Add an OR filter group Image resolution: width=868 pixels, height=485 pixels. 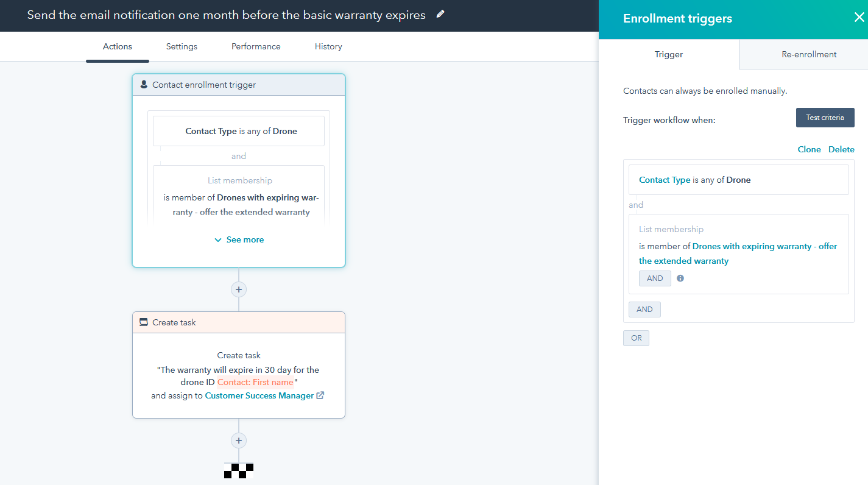[x=636, y=338]
